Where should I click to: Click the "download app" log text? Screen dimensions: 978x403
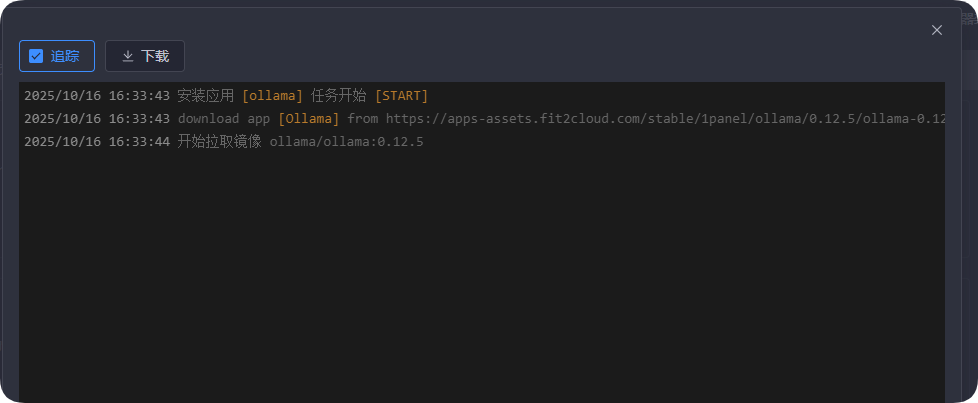(x=224, y=119)
